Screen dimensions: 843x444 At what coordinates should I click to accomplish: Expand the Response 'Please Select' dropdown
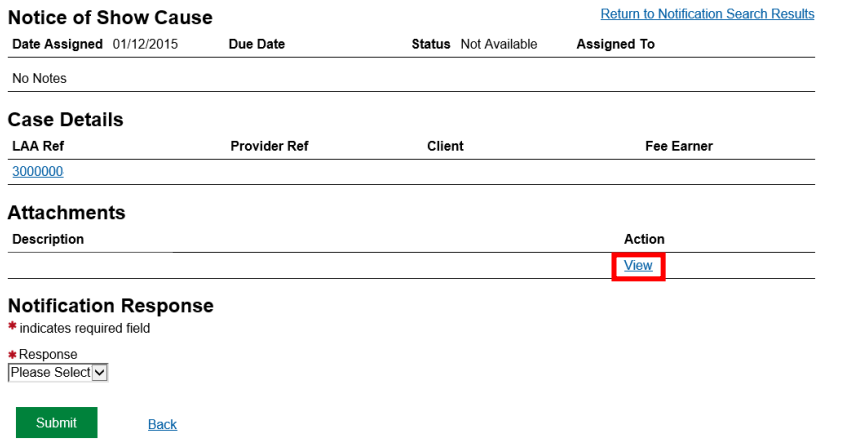(57, 372)
